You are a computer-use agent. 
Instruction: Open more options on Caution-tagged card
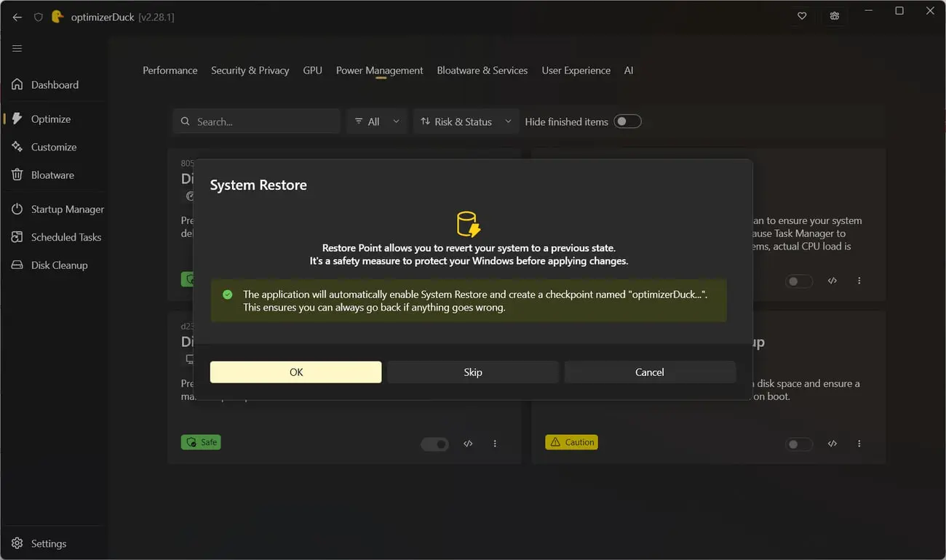point(859,444)
